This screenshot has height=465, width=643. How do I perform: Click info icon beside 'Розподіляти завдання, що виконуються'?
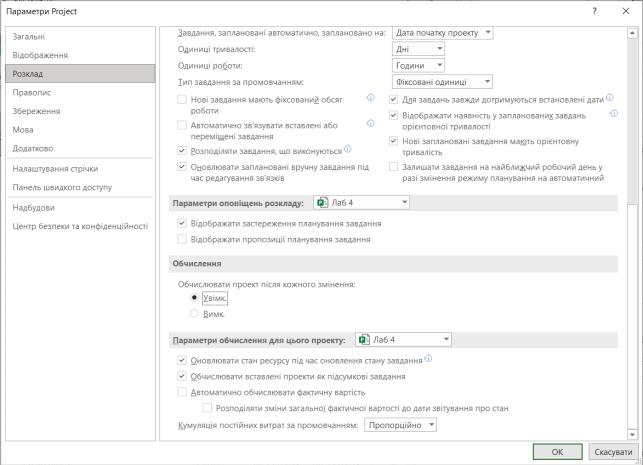pyautogui.click(x=348, y=149)
